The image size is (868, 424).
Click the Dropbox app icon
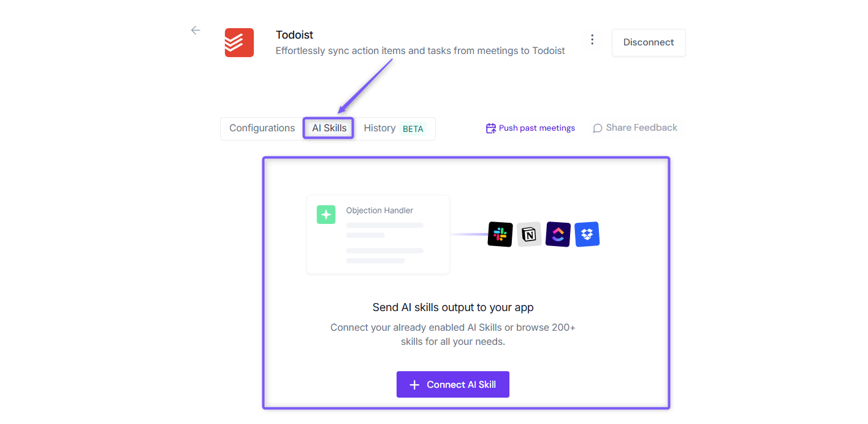[587, 234]
